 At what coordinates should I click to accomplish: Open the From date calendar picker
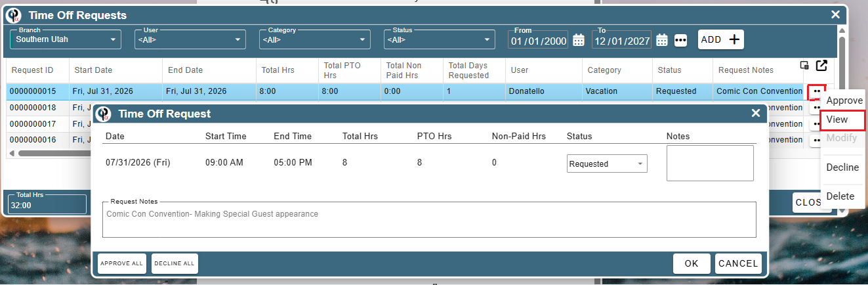[x=578, y=40]
